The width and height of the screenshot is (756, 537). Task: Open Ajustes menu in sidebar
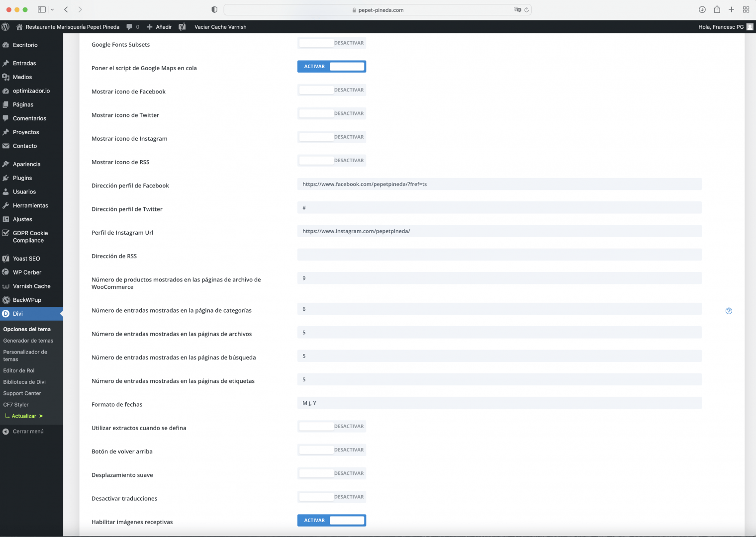click(31, 219)
